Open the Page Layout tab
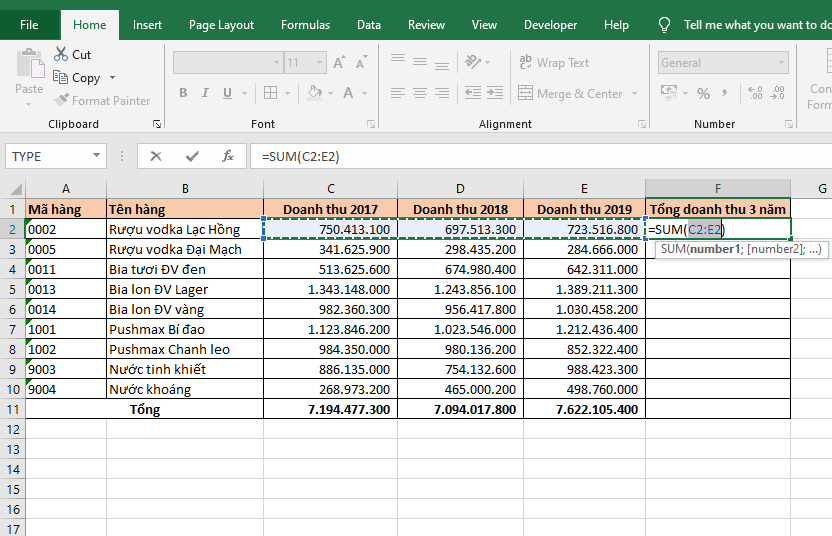 pos(221,25)
